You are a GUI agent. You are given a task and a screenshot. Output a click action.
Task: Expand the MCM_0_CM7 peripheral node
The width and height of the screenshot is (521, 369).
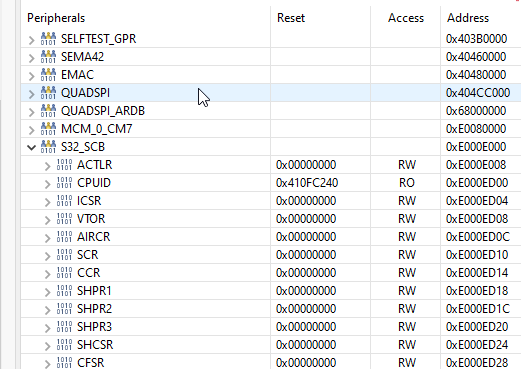coord(31,130)
